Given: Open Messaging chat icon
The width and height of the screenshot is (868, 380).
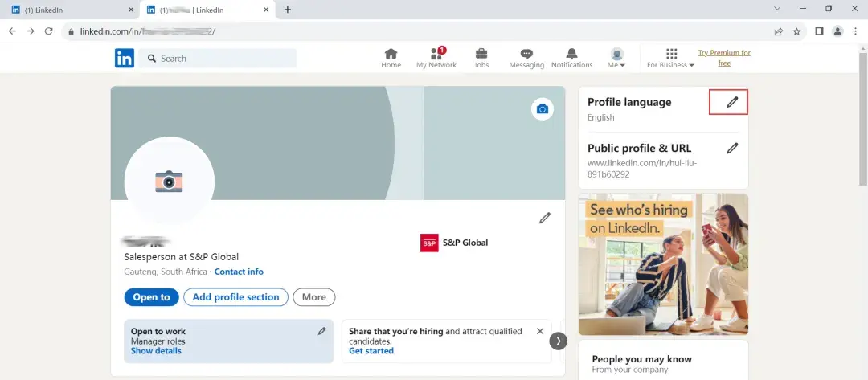Looking at the screenshot, I should point(526,54).
